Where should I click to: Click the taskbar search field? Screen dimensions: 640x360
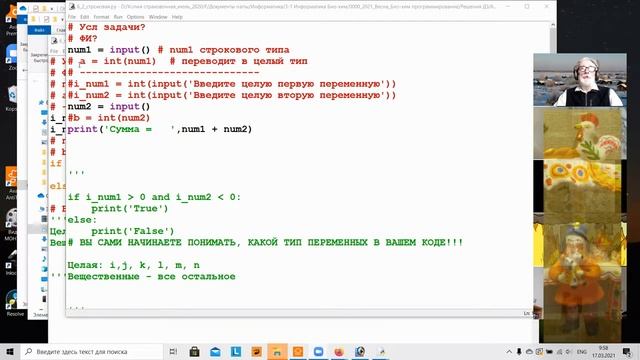tap(91, 351)
